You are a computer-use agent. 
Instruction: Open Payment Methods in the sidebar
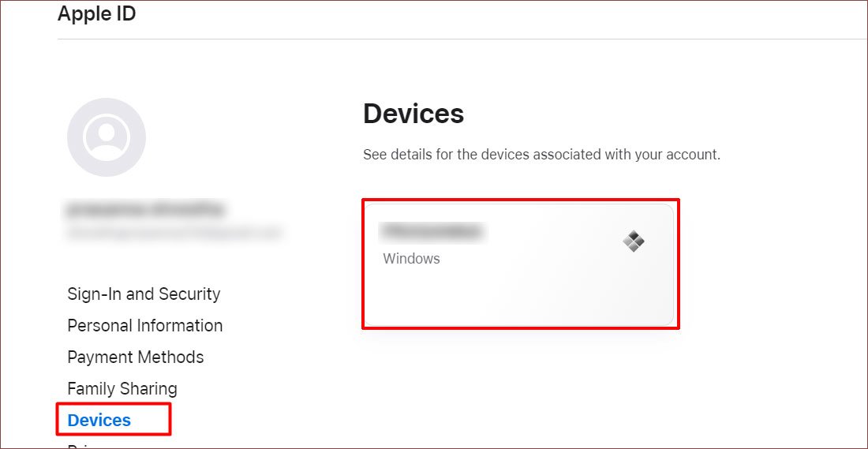click(136, 357)
